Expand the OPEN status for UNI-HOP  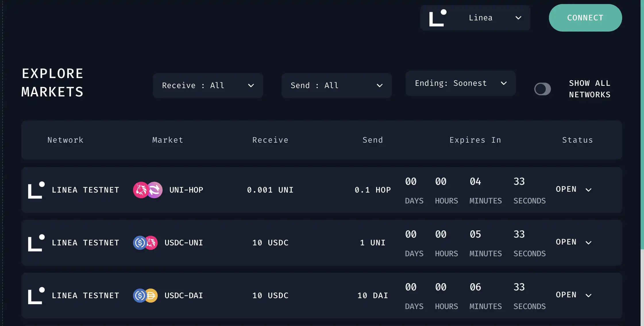[x=589, y=189]
